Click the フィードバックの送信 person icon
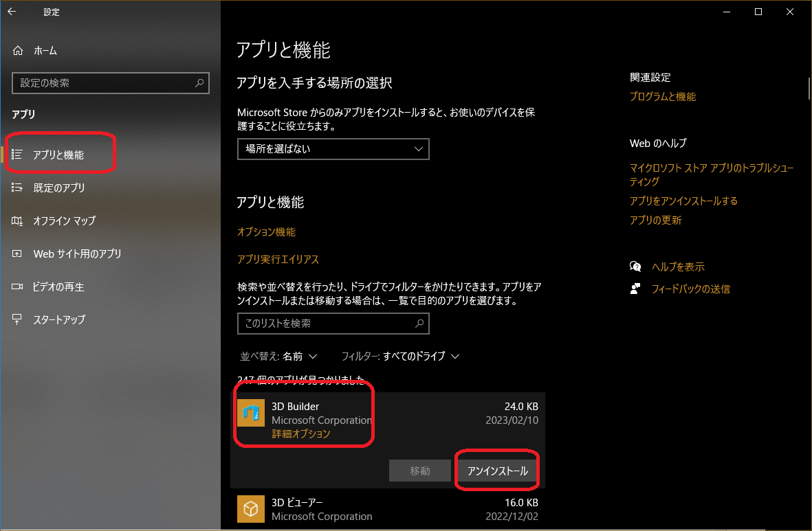 coord(635,289)
